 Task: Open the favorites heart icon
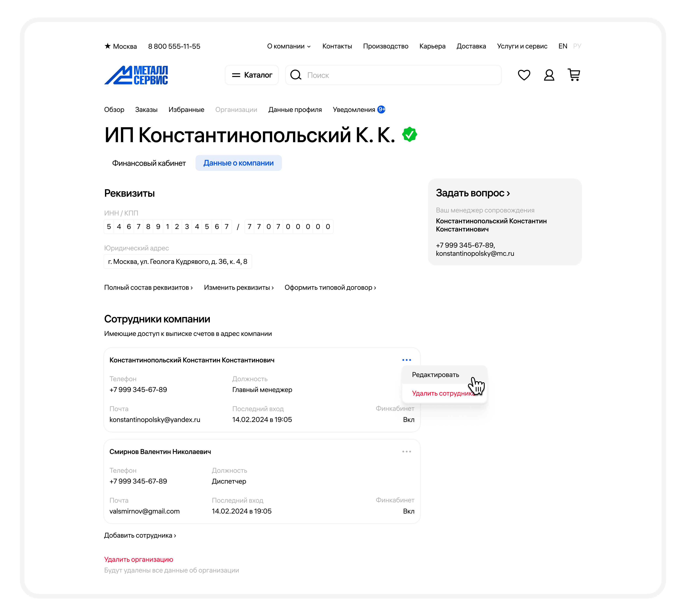click(524, 75)
